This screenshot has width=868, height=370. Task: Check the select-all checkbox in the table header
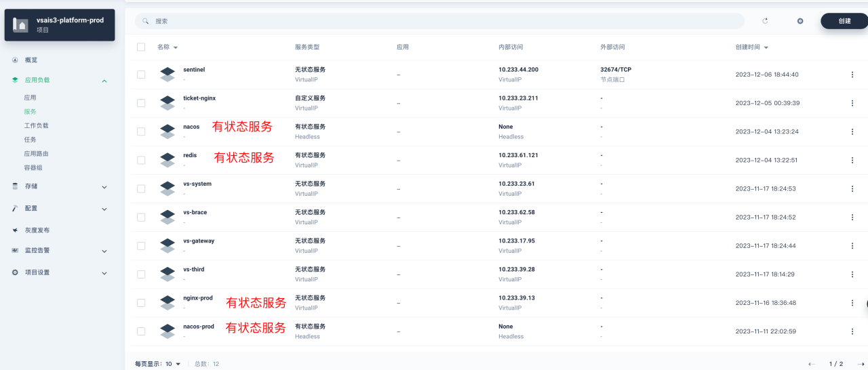pos(141,47)
